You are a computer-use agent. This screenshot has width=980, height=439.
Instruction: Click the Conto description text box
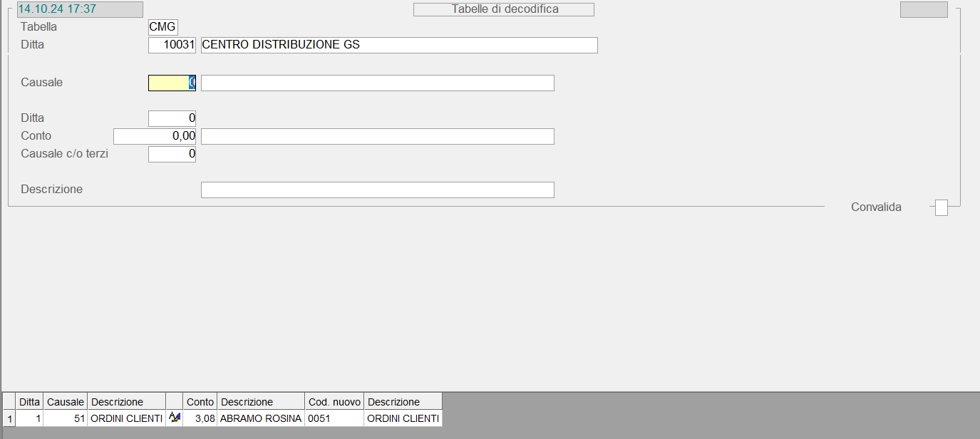point(377,136)
